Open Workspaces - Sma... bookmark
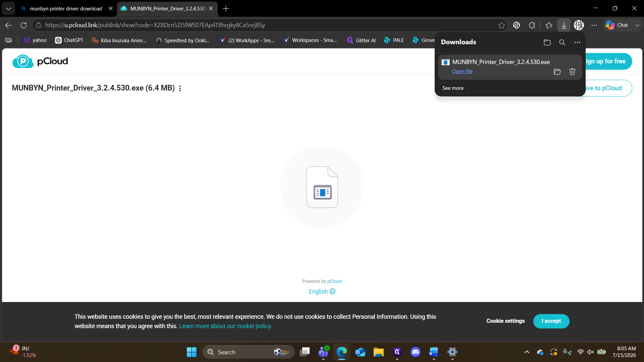Image resolution: width=644 pixels, height=362 pixels. point(310,40)
